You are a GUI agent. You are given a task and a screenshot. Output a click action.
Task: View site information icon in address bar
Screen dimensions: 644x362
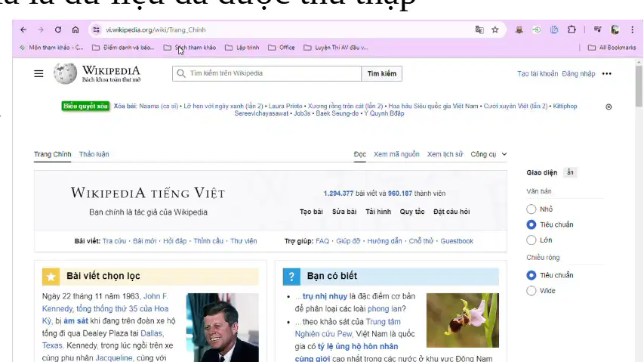point(96,29)
